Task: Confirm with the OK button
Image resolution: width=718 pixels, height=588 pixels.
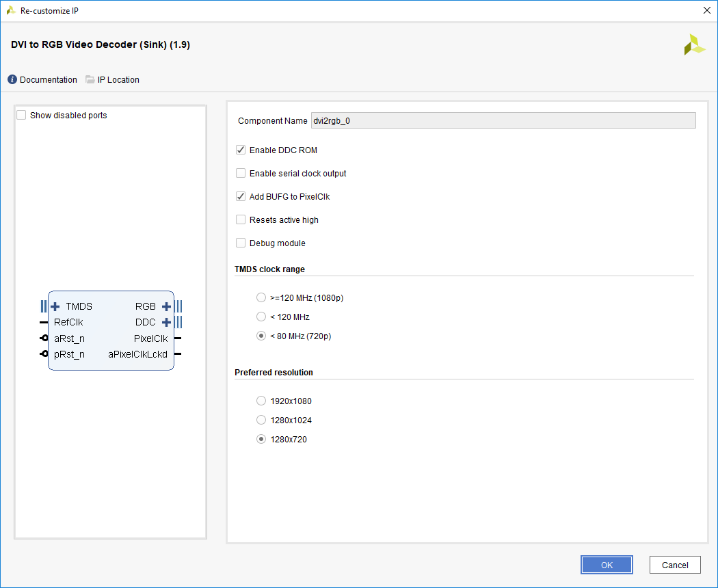Action: click(x=607, y=565)
